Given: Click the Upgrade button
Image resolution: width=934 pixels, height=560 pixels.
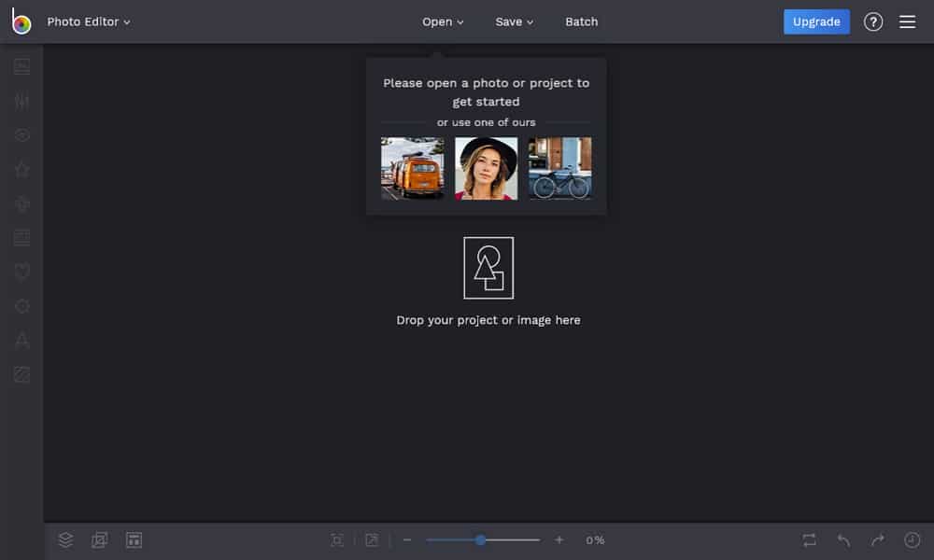Looking at the screenshot, I should tap(816, 21).
